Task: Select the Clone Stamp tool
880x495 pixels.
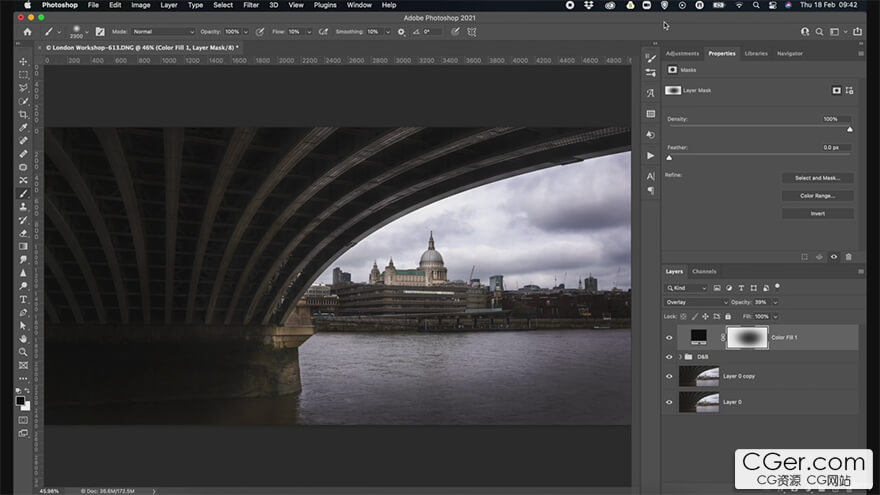Action: [x=23, y=207]
